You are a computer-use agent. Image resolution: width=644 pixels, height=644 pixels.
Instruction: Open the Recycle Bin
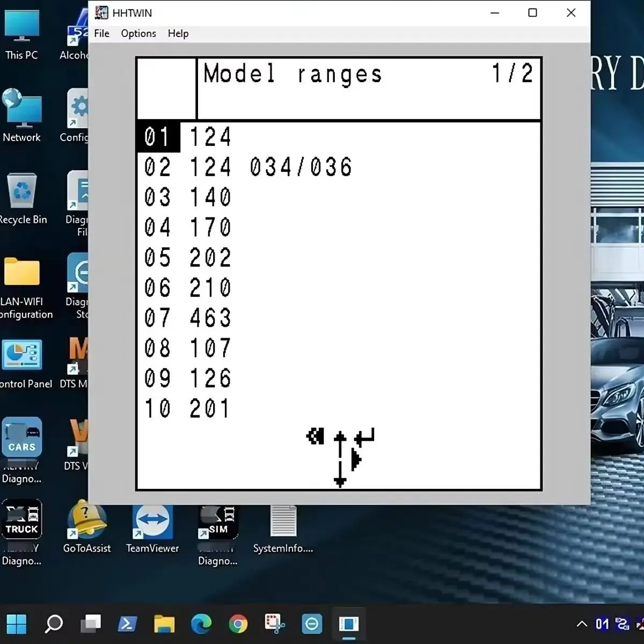(x=23, y=199)
